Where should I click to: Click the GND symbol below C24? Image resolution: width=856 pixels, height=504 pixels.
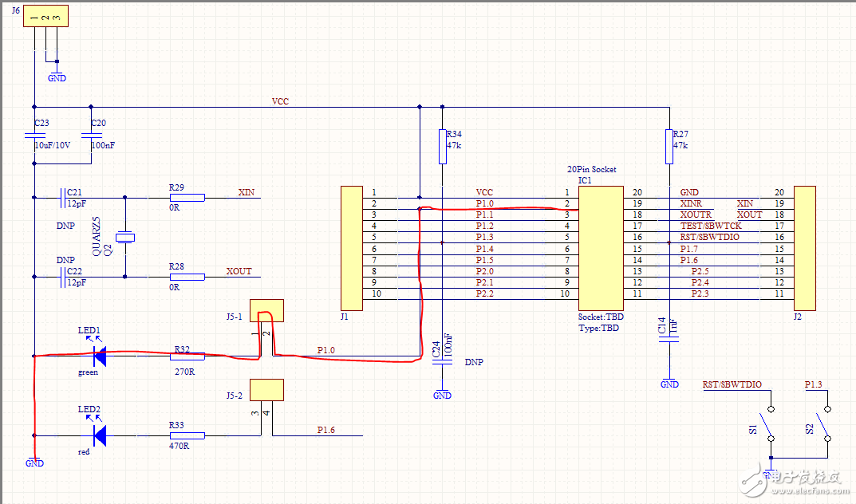(442, 394)
